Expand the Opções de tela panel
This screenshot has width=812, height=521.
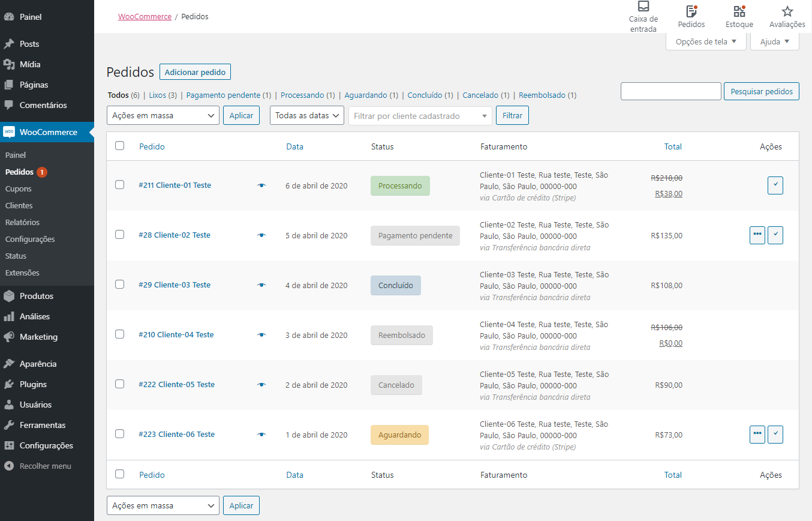click(x=706, y=42)
